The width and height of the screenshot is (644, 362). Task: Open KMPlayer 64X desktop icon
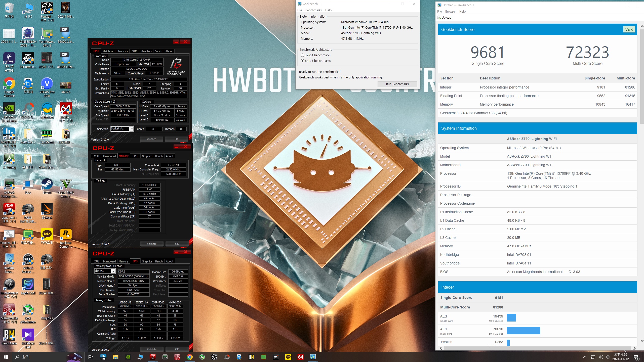28,339
